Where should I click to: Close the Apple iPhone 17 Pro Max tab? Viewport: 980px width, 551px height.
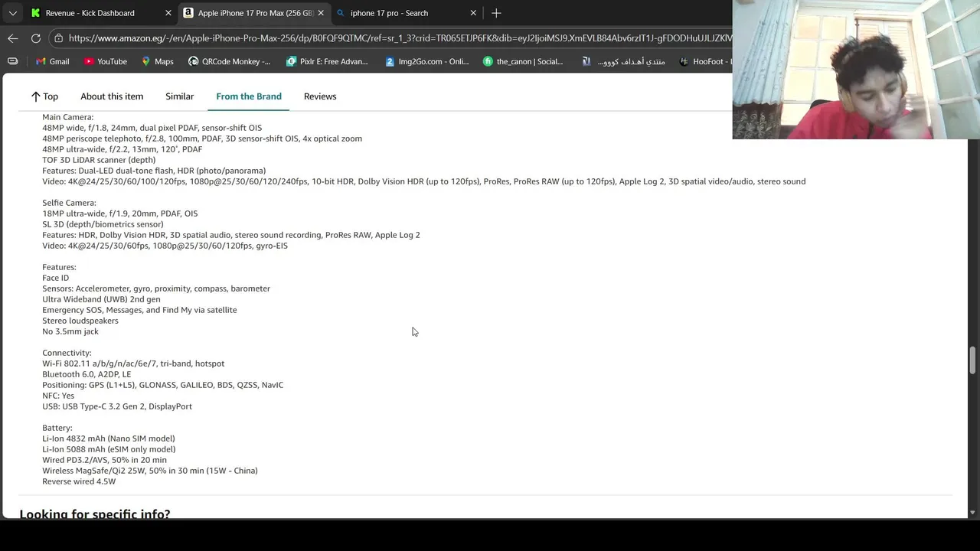point(321,13)
